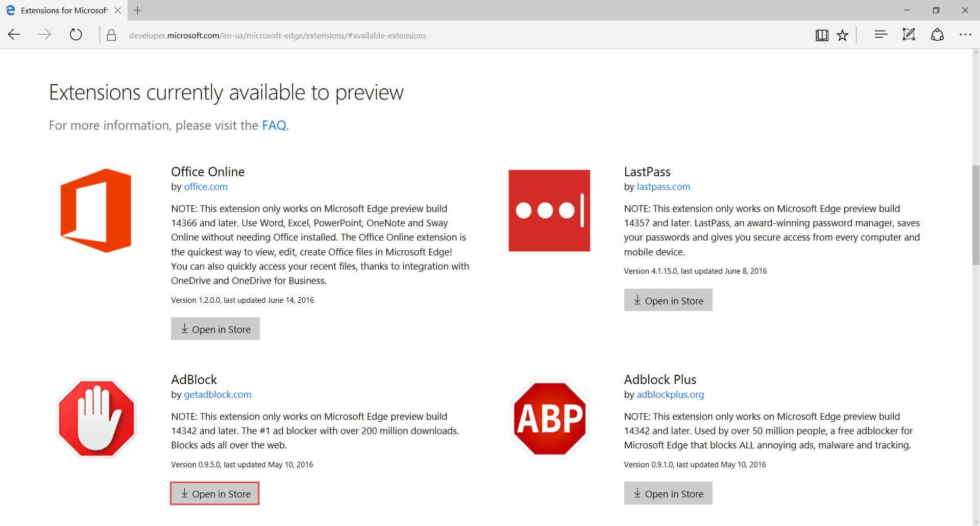
Task: Open a new browser tab
Action: [x=137, y=10]
